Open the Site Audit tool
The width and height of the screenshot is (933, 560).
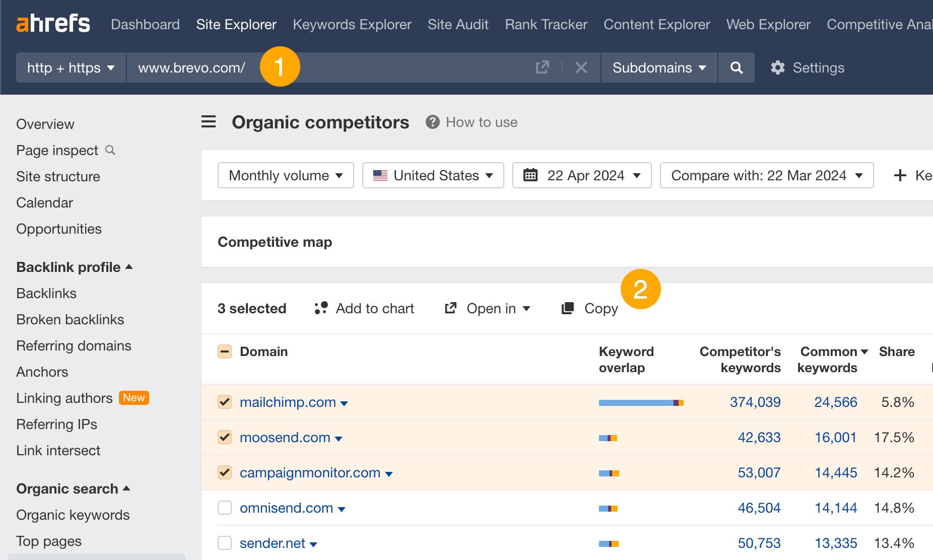tap(457, 24)
